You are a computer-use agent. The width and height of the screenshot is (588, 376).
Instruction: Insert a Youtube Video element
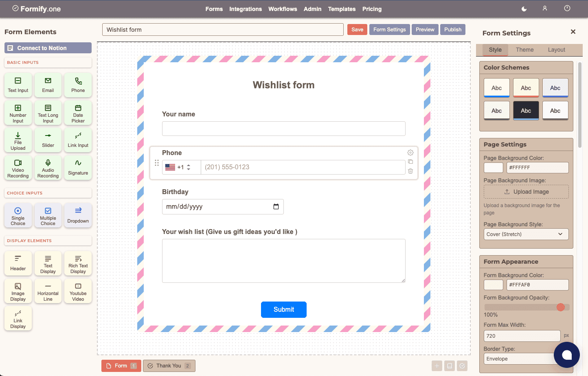tap(78, 291)
